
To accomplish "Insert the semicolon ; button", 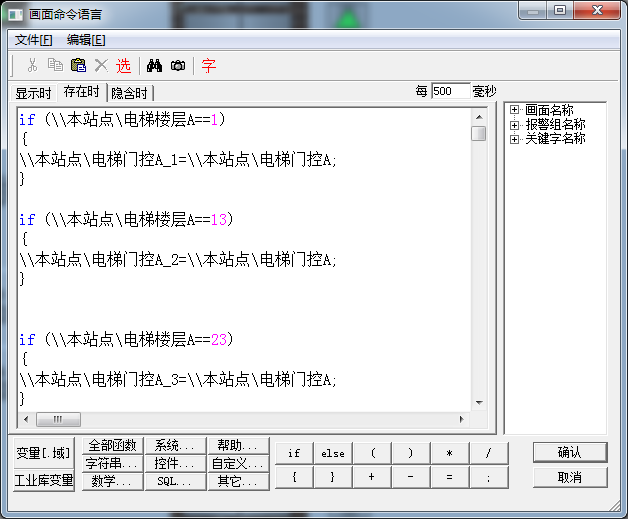I will click(x=489, y=477).
